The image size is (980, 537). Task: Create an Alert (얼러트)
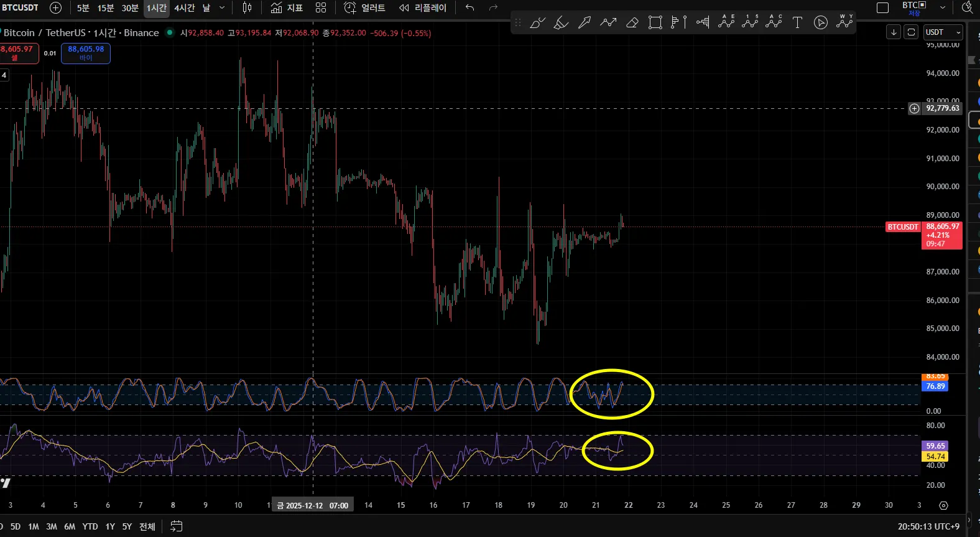tap(365, 8)
